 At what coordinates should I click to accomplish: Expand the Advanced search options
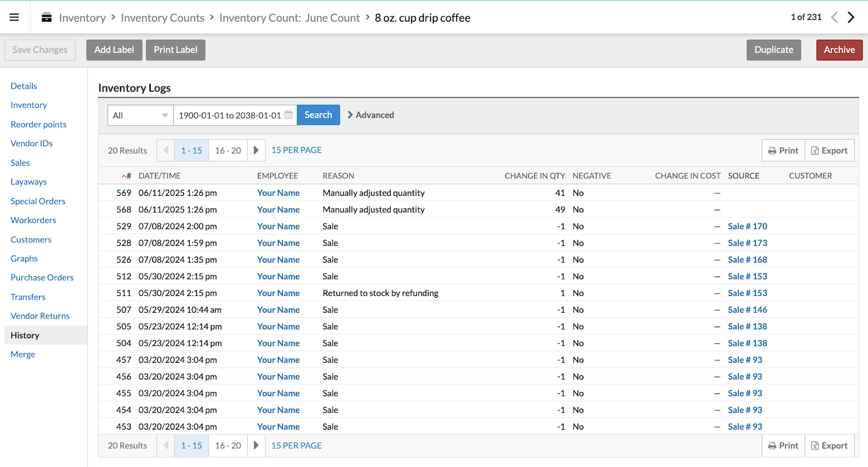(371, 114)
